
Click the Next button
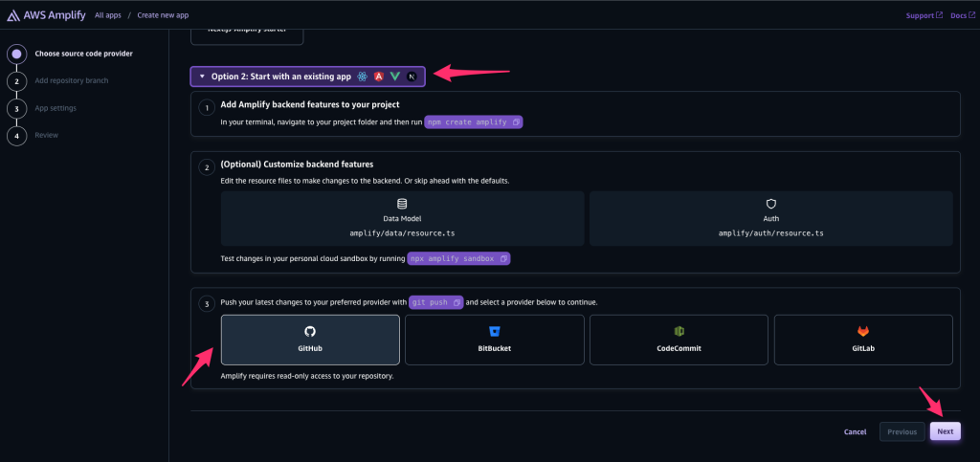[x=945, y=431]
